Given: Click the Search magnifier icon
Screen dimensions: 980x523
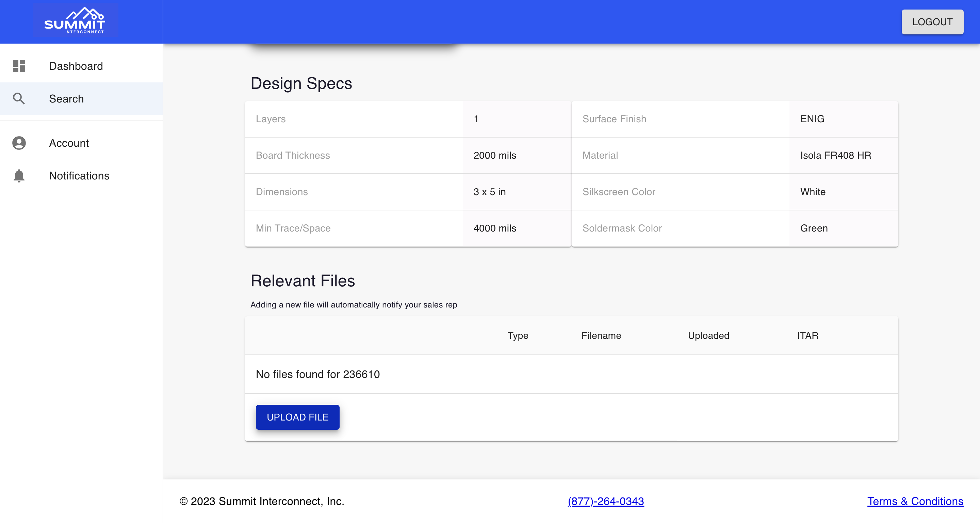Looking at the screenshot, I should 19,99.
